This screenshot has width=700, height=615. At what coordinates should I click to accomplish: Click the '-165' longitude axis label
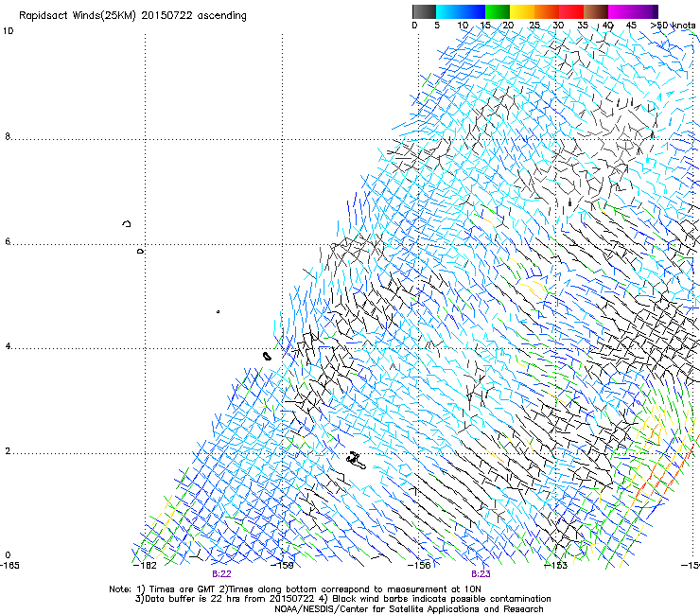9,566
